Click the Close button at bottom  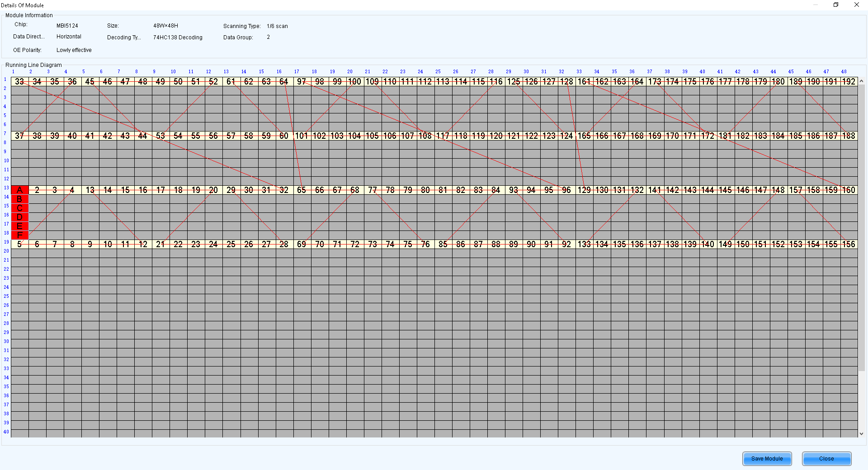tap(826, 458)
